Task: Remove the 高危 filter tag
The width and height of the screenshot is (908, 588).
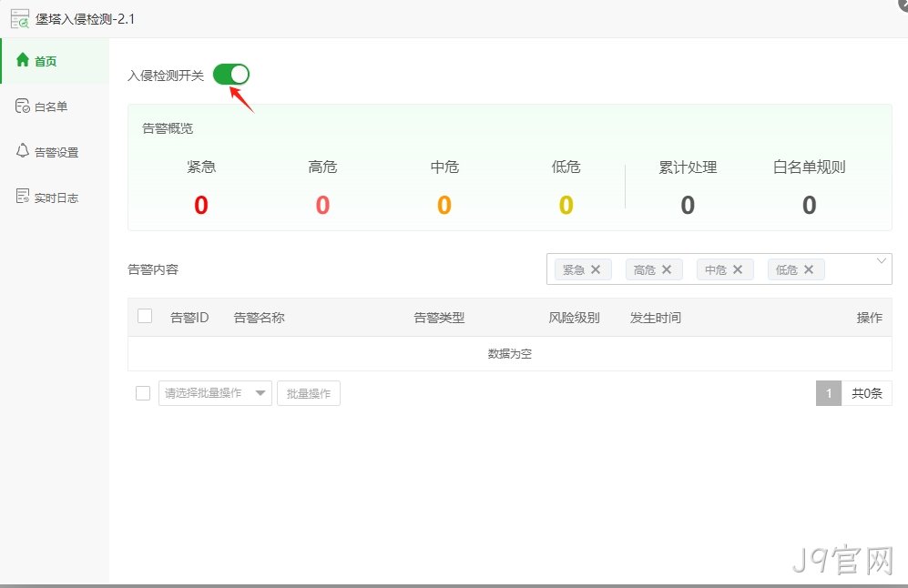Action: [x=667, y=269]
